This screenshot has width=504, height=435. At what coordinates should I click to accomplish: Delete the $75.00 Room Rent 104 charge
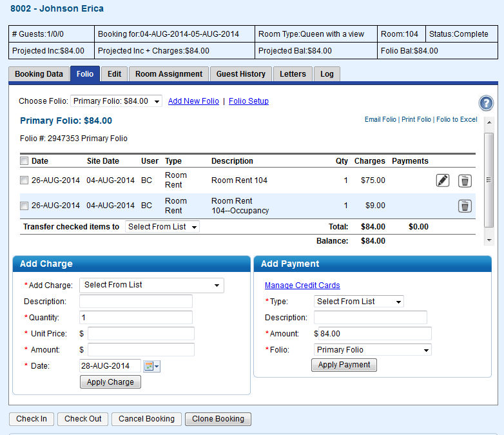(465, 180)
